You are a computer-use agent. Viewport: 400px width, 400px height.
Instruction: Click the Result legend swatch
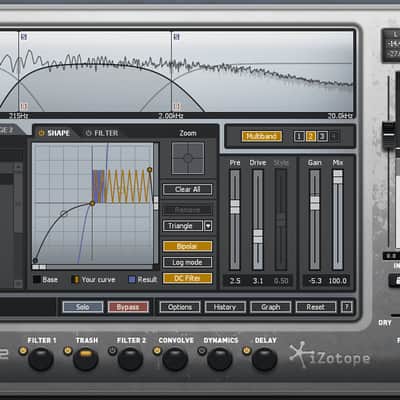click(132, 279)
